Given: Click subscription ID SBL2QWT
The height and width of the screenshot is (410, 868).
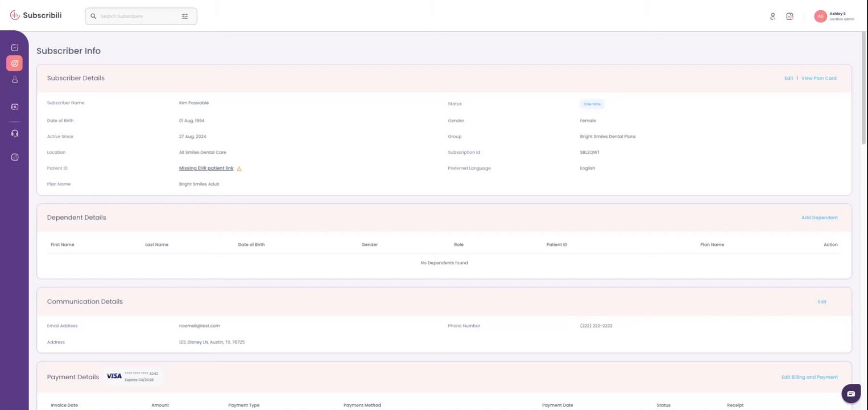Looking at the screenshot, I should click(x=590, y=153).
